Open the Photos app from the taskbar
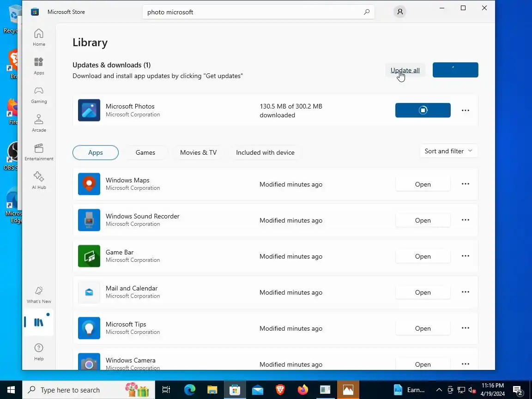 (x=348, y=390)
